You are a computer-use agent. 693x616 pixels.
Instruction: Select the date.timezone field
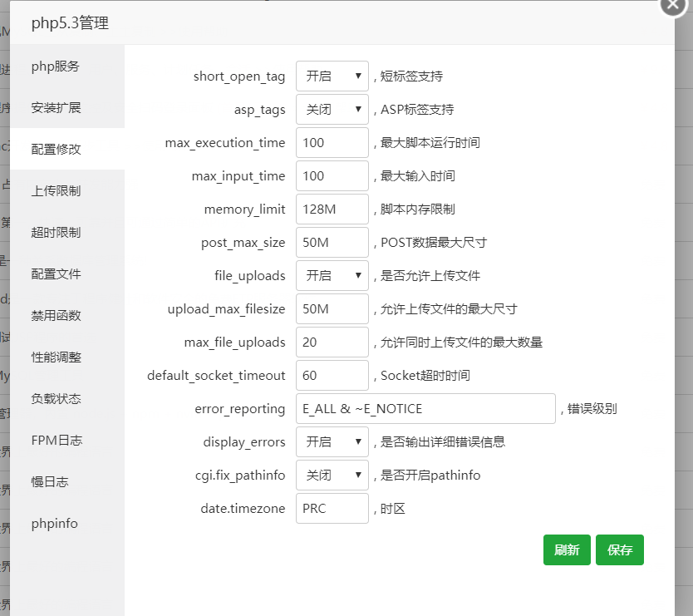click(x=332, y=509)
